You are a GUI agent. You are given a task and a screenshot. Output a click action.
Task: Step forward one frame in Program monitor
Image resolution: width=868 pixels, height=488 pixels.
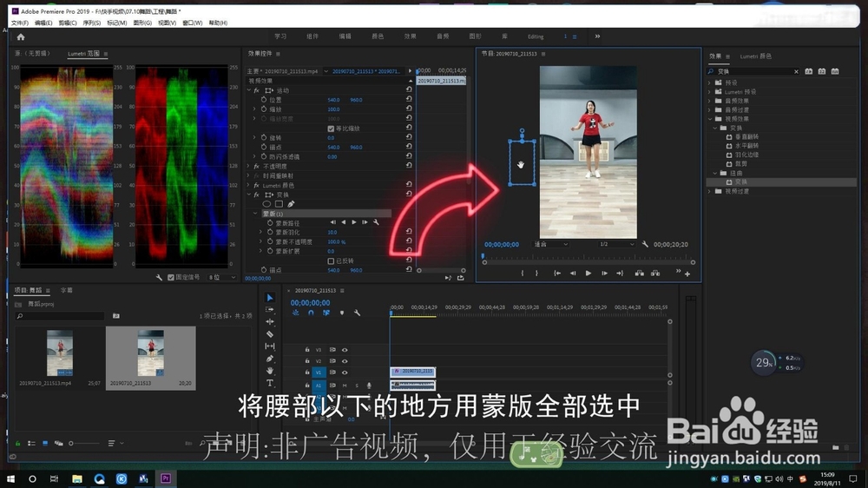(604, 273)
